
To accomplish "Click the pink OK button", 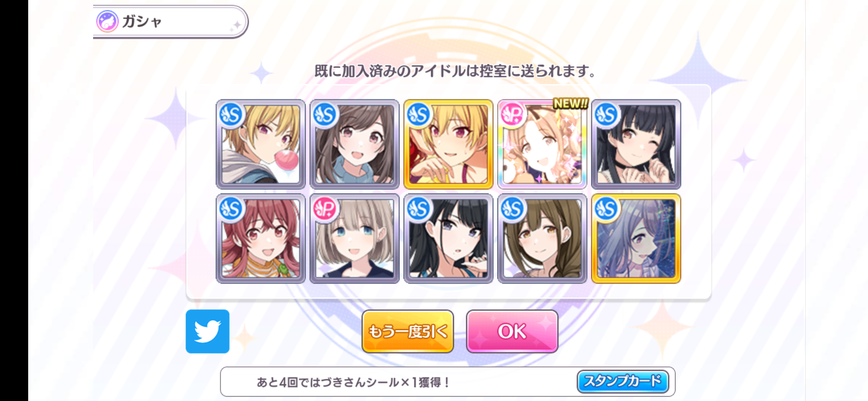I will coord(512,331).
